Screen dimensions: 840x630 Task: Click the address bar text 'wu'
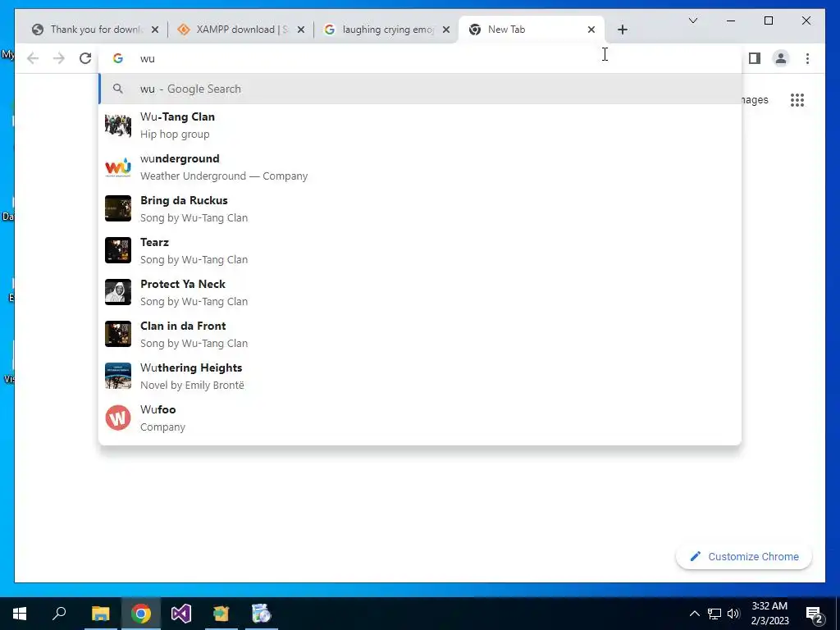pos(148,59)
